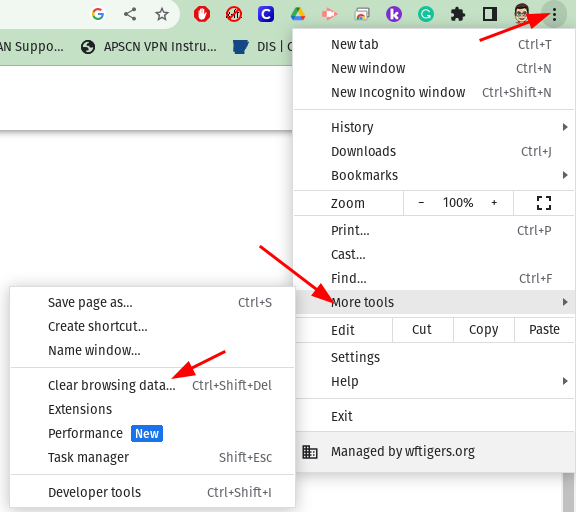Viewport: 576px width, 512px height.
Task: Click the pink video recorder extension icon
Action: 330,14
